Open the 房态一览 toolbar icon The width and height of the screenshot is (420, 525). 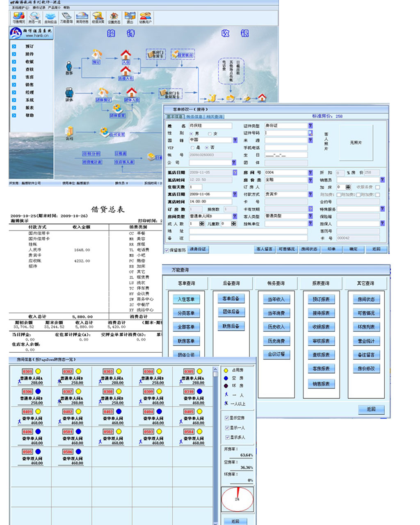pyautogui.click(x=34, y=18)
